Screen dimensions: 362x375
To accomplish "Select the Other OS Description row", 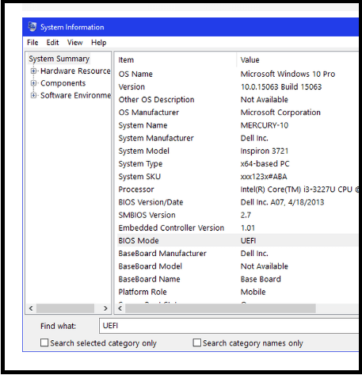I will (x=237, y=100).
